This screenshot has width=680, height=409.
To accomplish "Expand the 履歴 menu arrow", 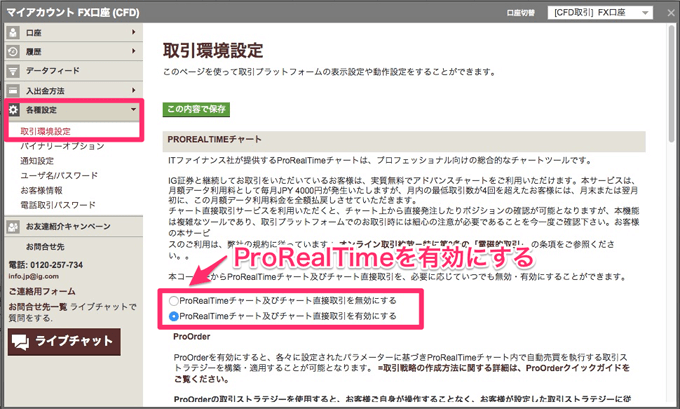I will point(134,51).
